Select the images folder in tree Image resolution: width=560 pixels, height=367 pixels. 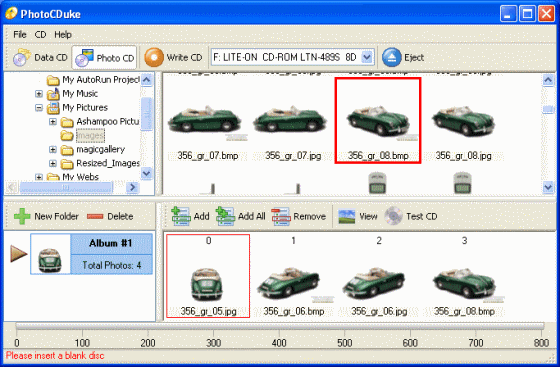90,136
